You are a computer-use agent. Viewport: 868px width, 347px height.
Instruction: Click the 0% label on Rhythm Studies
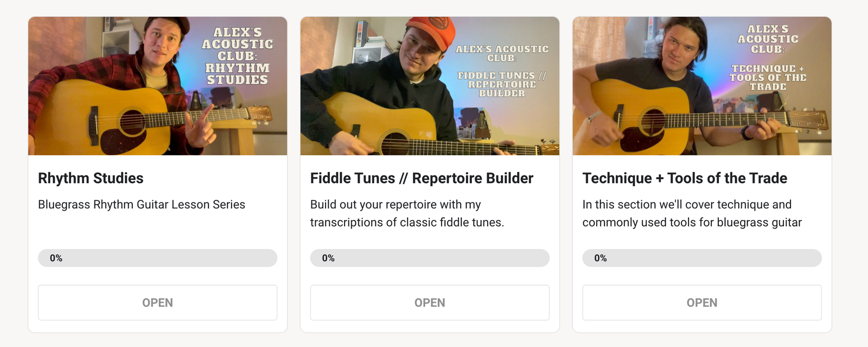(56, 258)
